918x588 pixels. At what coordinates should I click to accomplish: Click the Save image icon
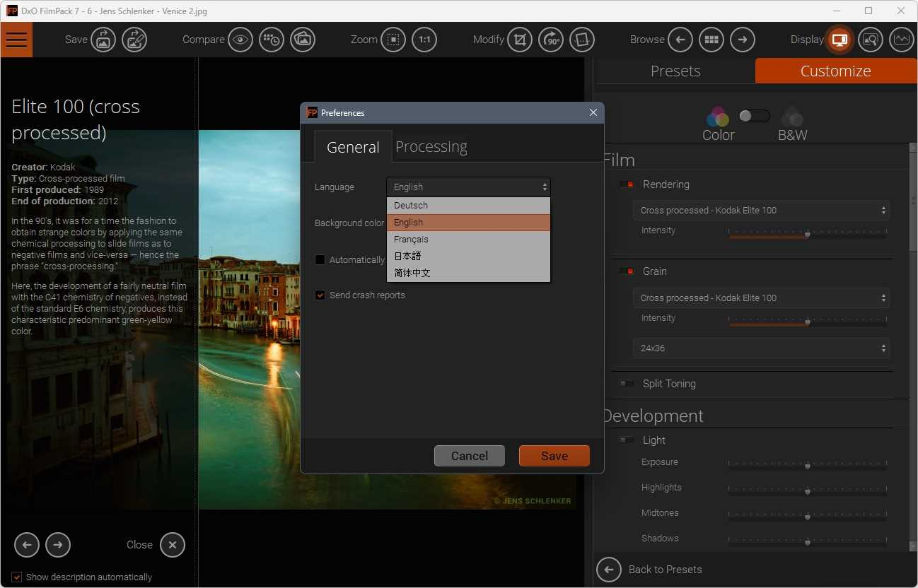(103, 40)
